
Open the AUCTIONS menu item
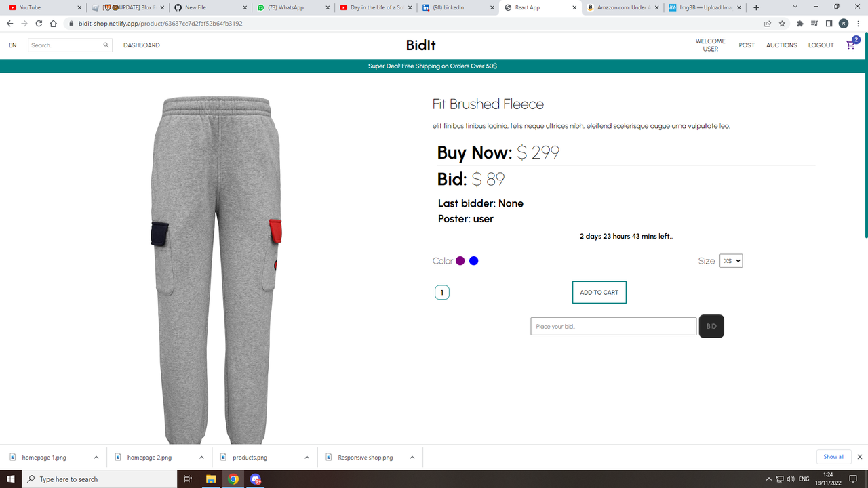(782, 45)
